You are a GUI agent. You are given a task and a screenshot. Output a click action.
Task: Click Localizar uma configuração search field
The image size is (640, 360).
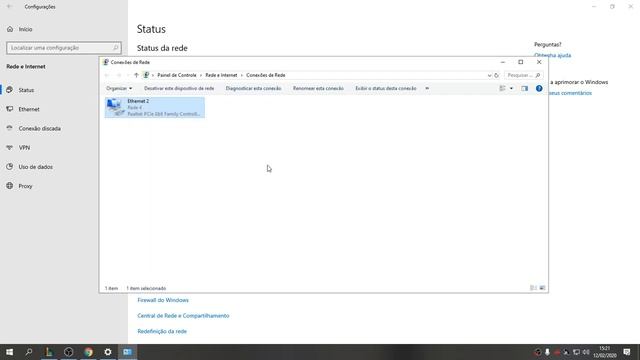coord(64,48)
